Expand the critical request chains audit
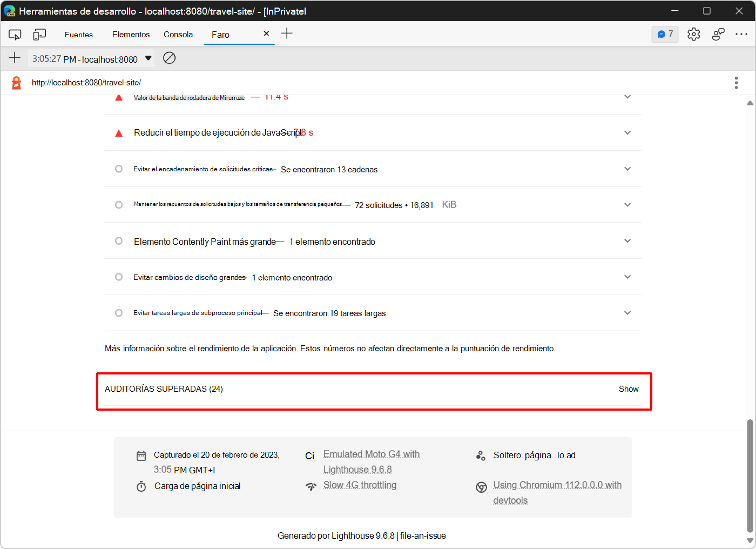 pyautogui.click(x=627, y=169)
